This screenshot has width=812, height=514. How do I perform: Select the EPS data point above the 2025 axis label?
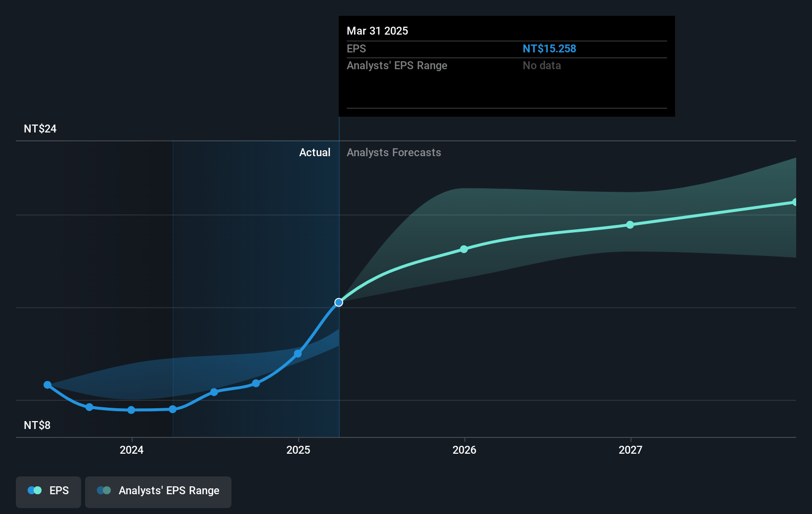(x=298, y=354)
